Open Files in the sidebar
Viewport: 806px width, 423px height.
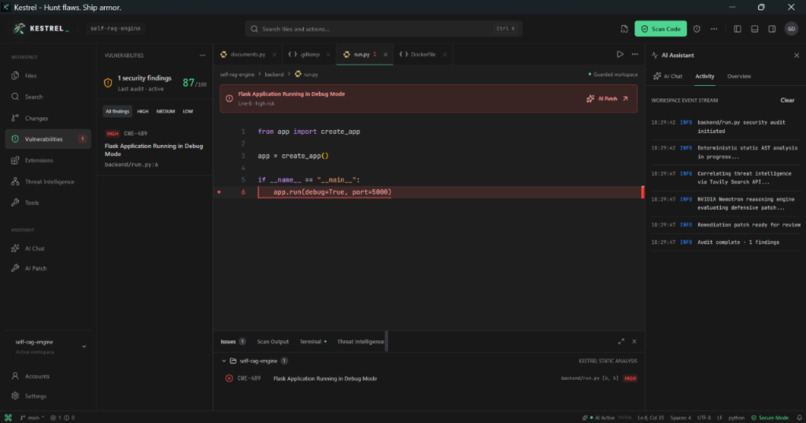[x=48, y=76]
